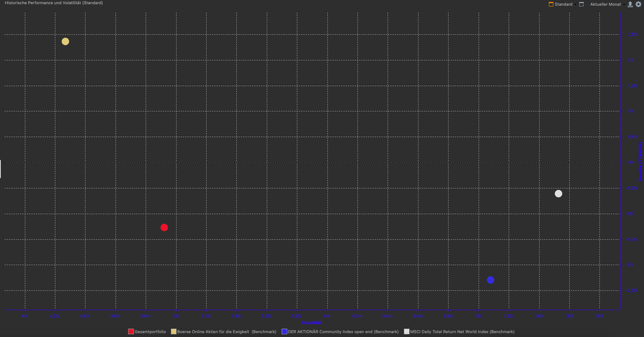Viewport: 644px width, 337px height.
Task: Click the Historische Performance und Volatilität title
Action: pyautogui.click(x=54, y=3)
